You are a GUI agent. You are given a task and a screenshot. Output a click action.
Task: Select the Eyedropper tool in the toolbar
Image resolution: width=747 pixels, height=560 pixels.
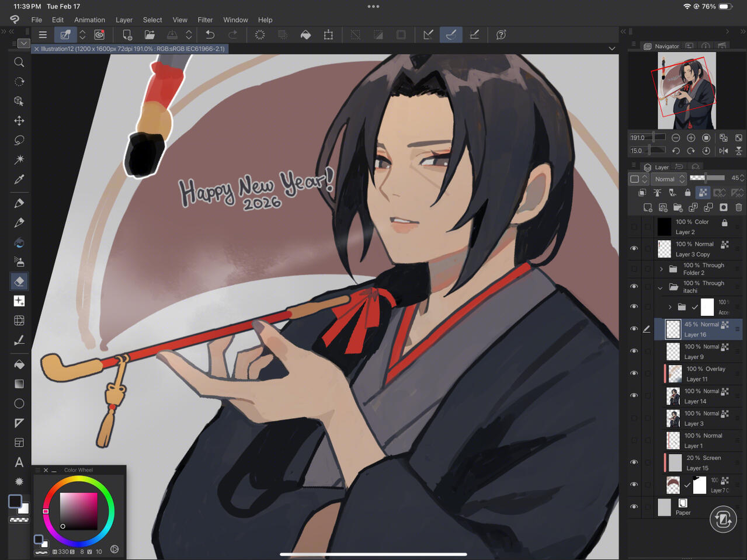point(19,180)
